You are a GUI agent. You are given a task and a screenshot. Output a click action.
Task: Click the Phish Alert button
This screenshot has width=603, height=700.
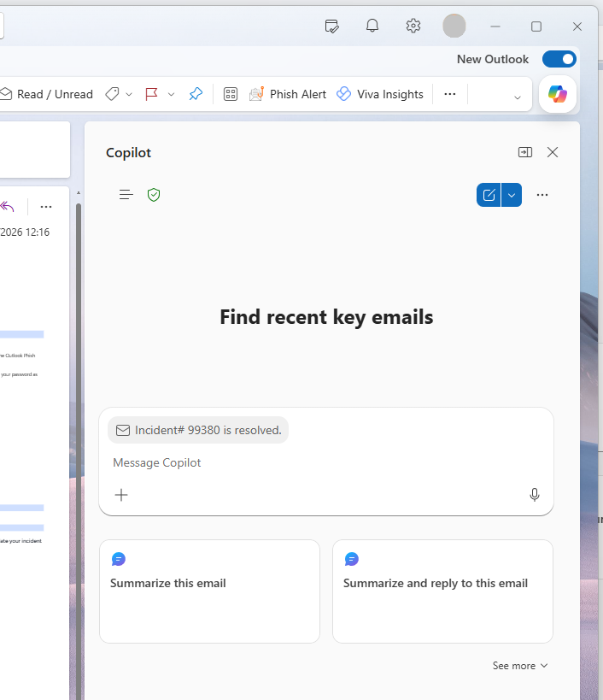[288, 94]
